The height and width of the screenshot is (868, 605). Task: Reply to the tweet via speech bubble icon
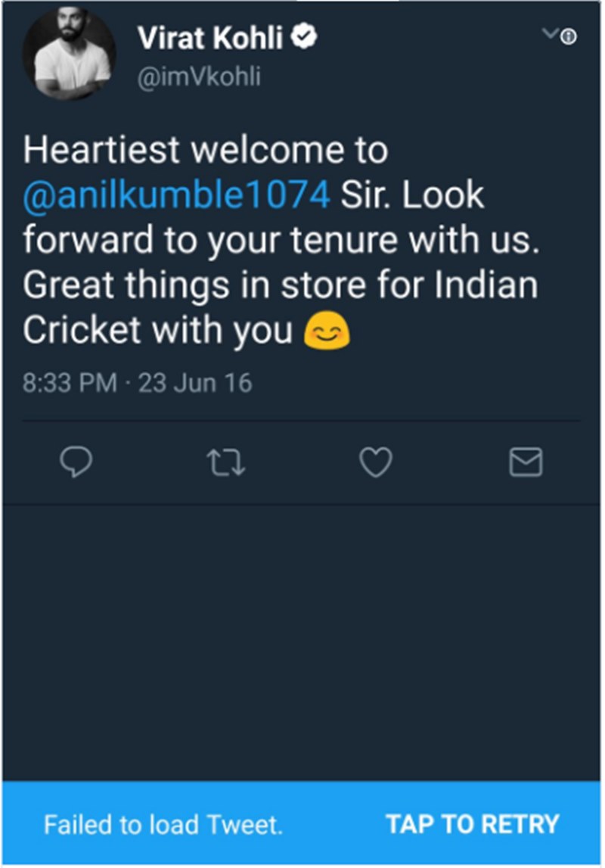click(75, 462)
